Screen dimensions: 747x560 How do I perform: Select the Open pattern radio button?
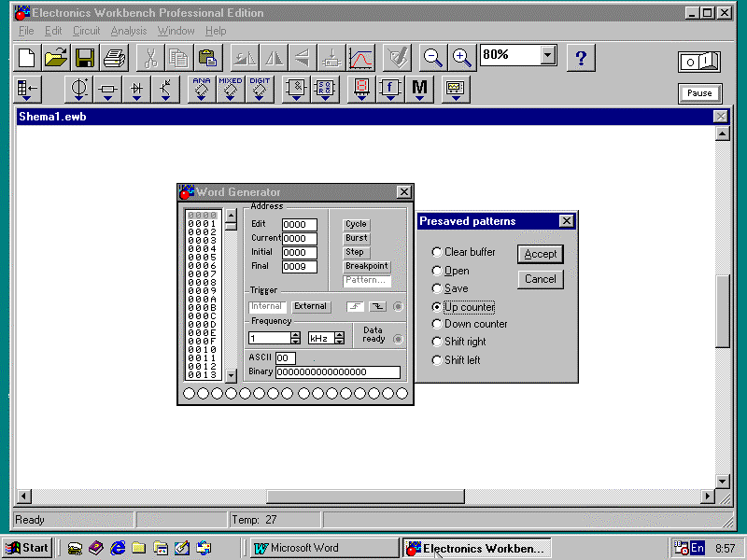[x=436, y=271]
